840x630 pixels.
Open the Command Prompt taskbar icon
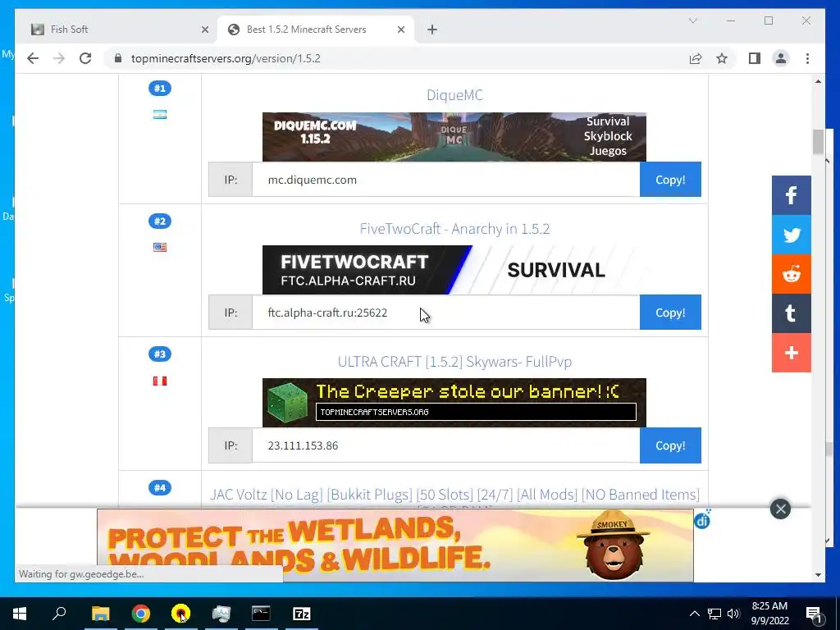click(261, 614)
